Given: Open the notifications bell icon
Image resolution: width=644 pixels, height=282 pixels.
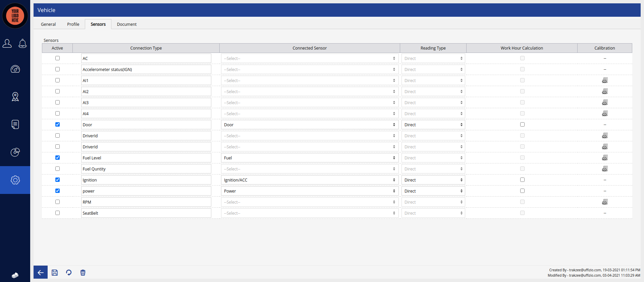Looking at the screenshot, I should (x=22, y=43).
